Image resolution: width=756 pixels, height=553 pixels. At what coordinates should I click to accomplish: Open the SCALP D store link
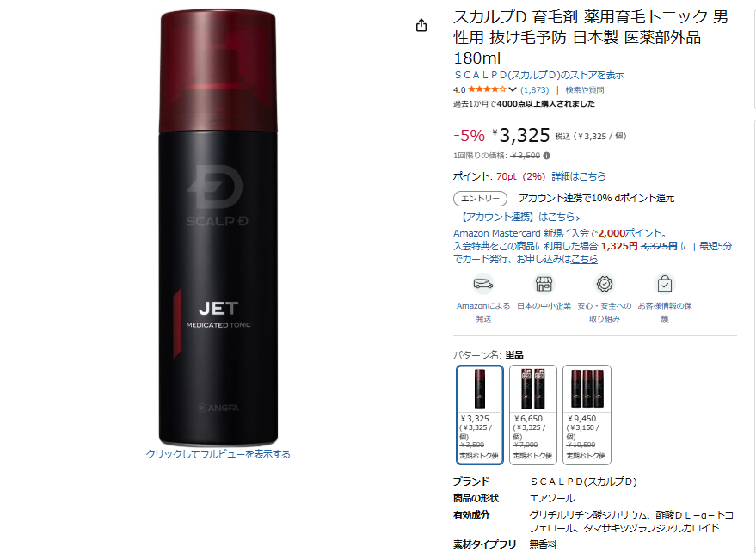pos(539,75)
